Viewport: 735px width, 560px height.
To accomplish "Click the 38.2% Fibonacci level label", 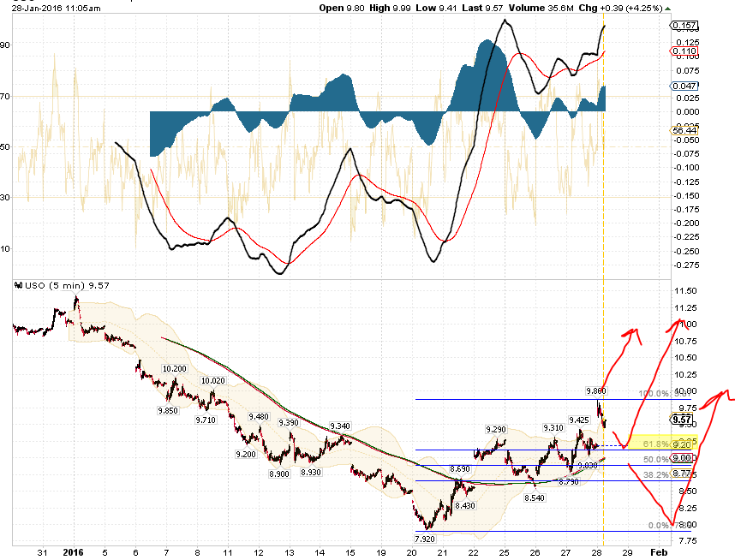I will (656, 474).
